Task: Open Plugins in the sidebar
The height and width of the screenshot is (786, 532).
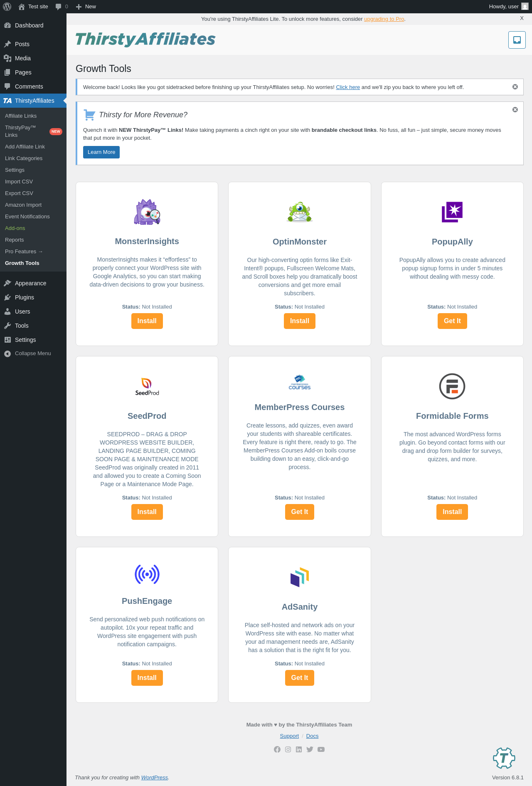Action: pos(33,297)
